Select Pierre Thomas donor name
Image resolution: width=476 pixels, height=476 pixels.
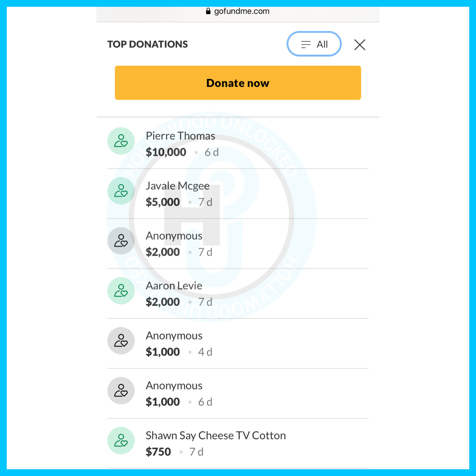[180, 136]
